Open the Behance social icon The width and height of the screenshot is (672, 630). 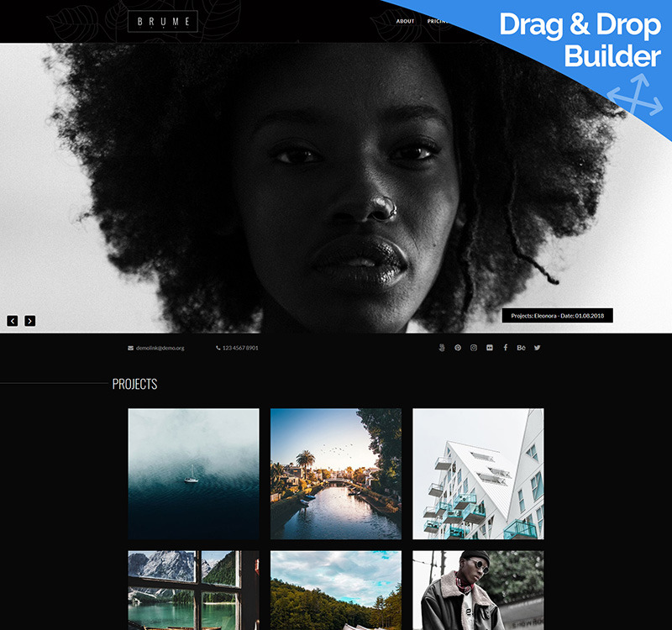tap(521, 348)
